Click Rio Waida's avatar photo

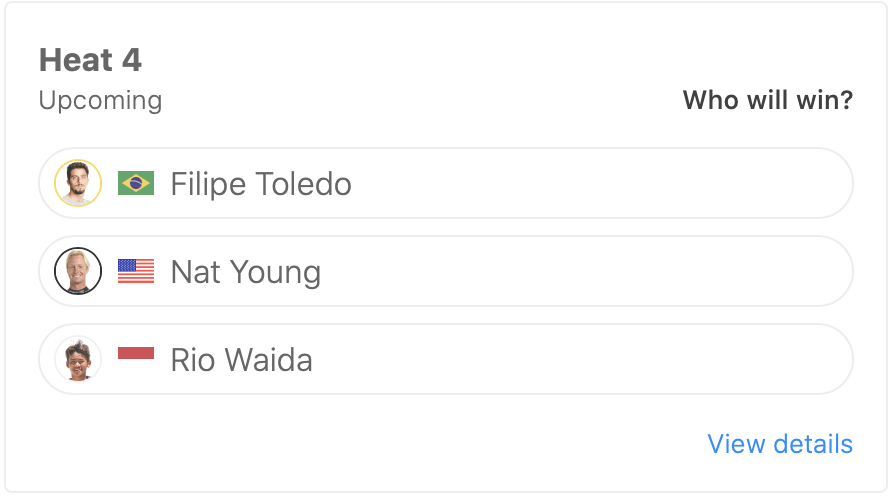78,359
